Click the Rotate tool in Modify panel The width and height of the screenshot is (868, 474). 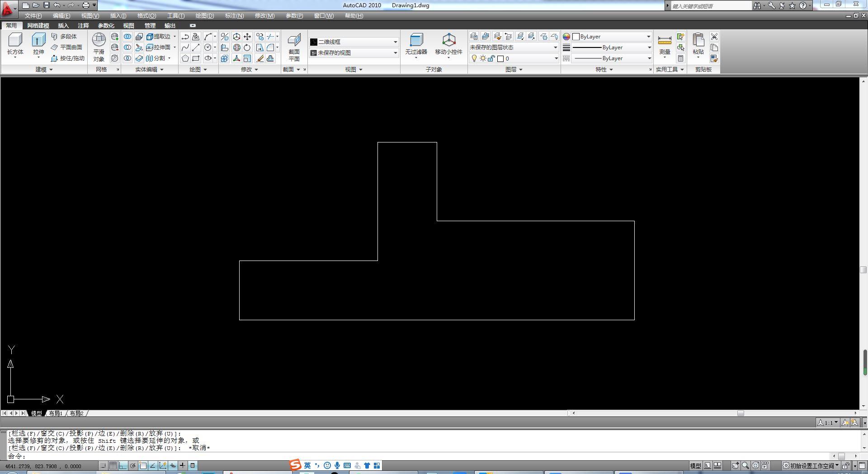[x=247, y=47]
